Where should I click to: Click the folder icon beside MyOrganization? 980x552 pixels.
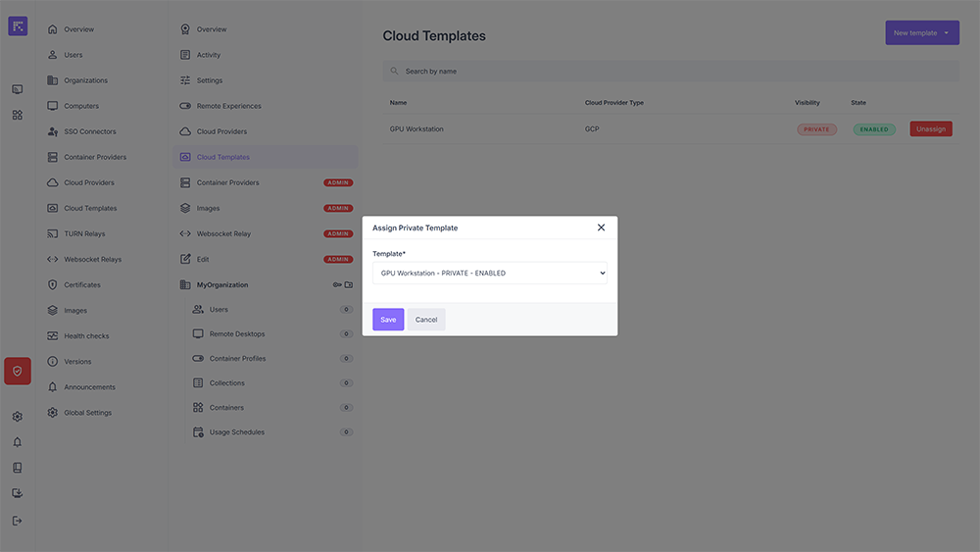(348, 285)
